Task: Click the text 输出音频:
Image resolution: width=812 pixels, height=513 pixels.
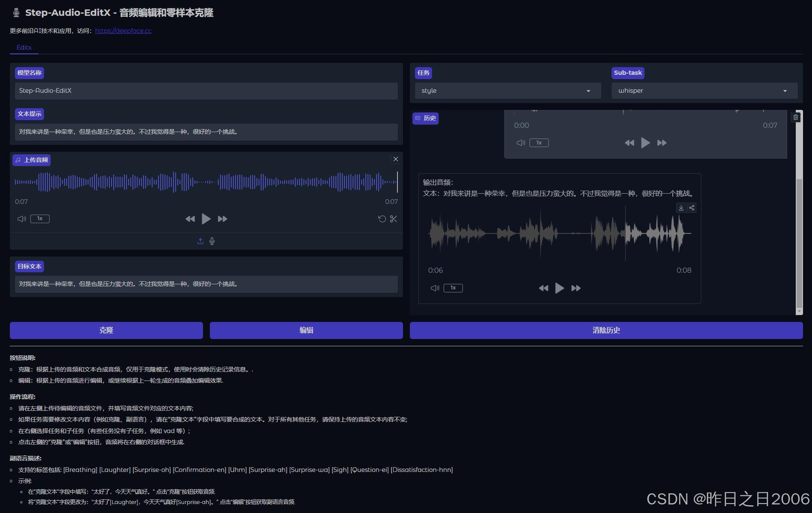Action: pos(438,182)
